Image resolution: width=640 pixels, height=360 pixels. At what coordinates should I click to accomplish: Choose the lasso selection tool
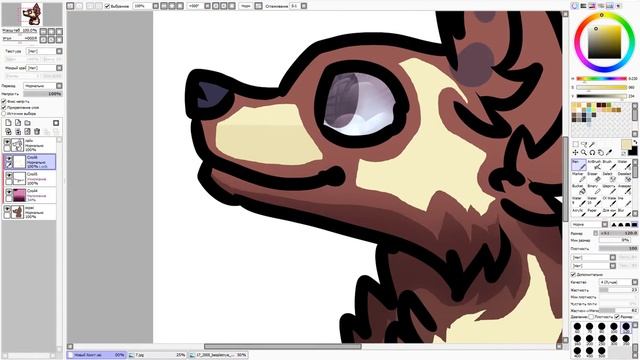click(584, 144)
